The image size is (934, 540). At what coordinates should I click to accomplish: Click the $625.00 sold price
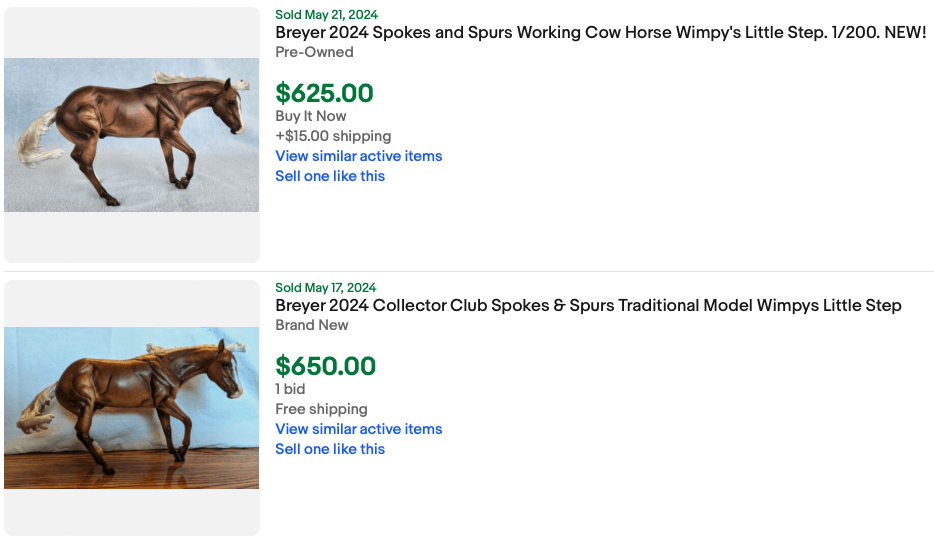point(324,94)
